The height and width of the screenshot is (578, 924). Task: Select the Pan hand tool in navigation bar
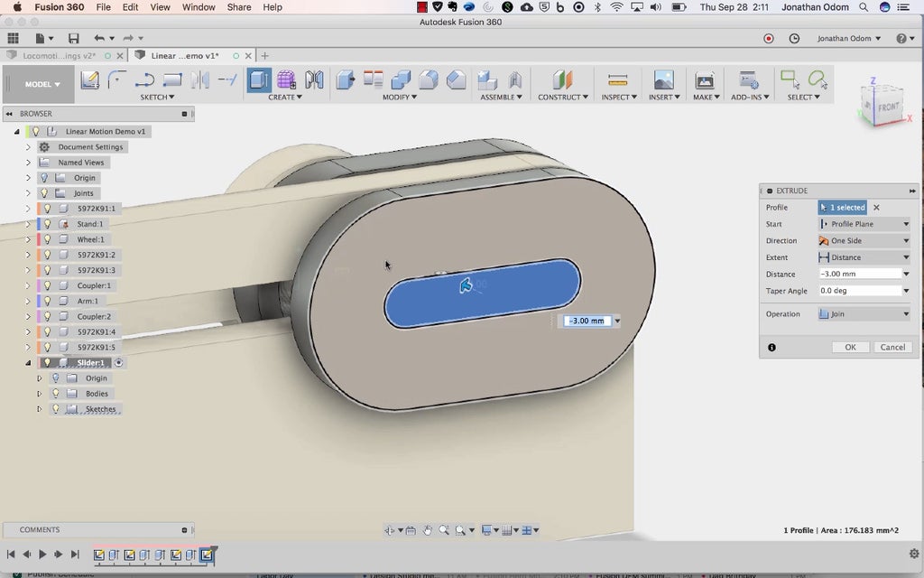click(428, 530)
